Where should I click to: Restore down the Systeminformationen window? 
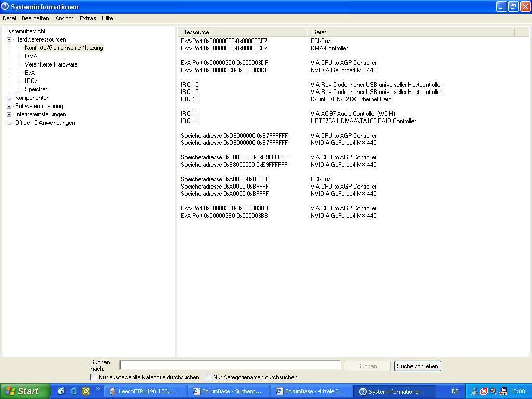pos(513,6)
